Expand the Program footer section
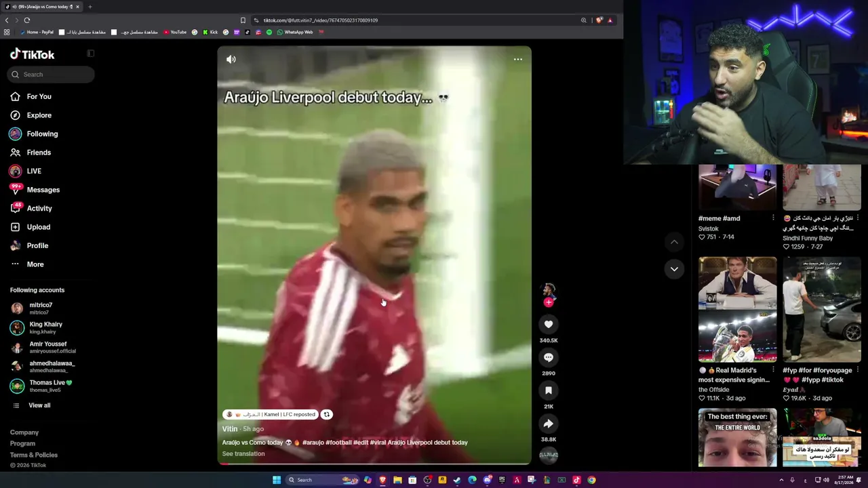 [22, 444]
